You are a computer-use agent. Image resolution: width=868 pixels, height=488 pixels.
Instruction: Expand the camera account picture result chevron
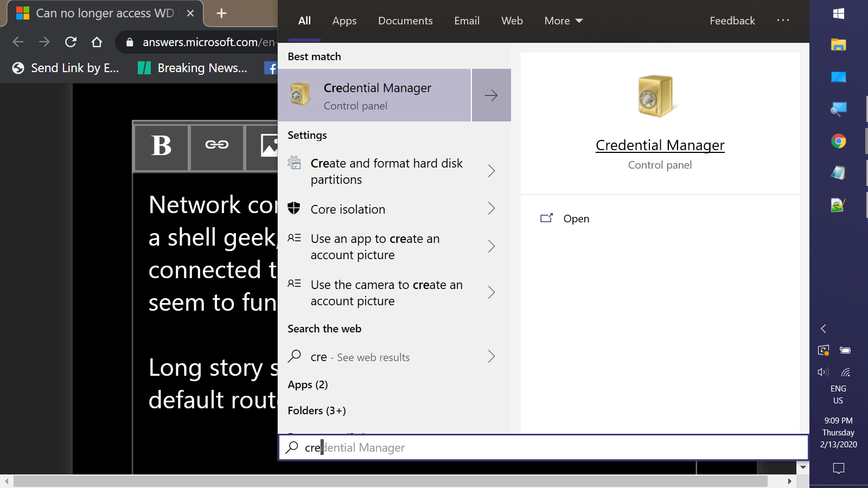492,293
